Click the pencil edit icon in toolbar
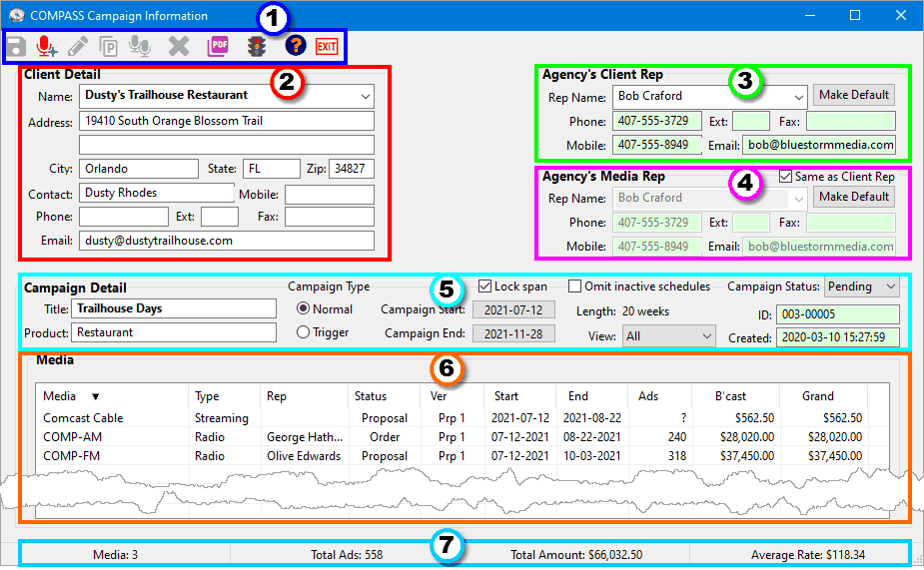Viewport: 924px width, 570px height. click(x=78, y=46)
